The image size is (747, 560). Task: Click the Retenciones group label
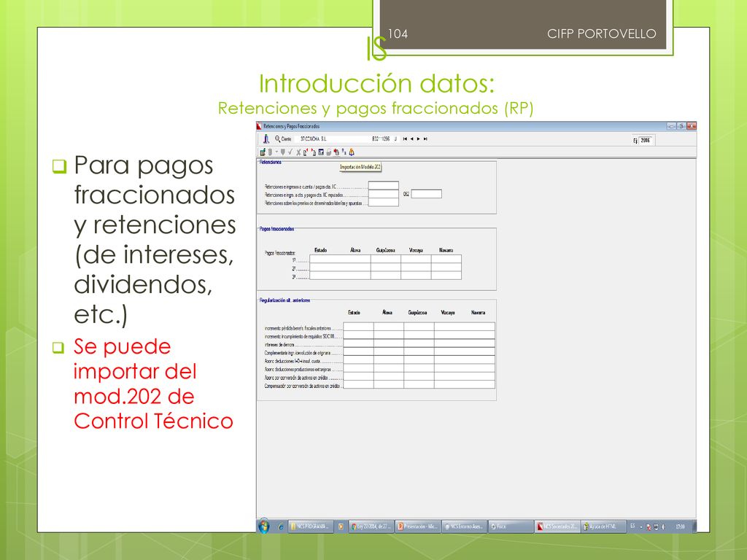[x=271, y=163]
